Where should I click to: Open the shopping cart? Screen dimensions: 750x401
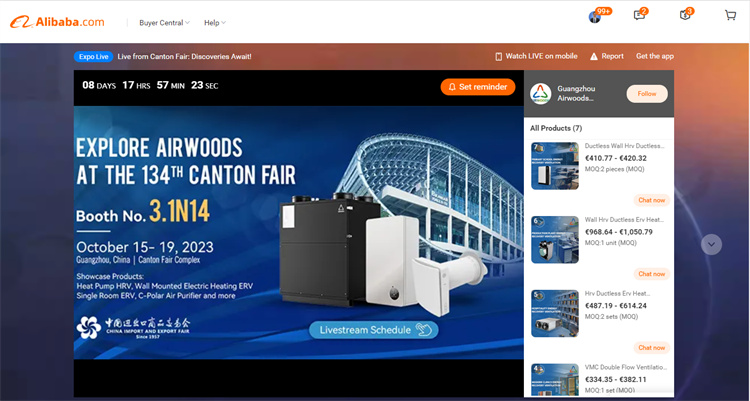(x=730, y=16)
